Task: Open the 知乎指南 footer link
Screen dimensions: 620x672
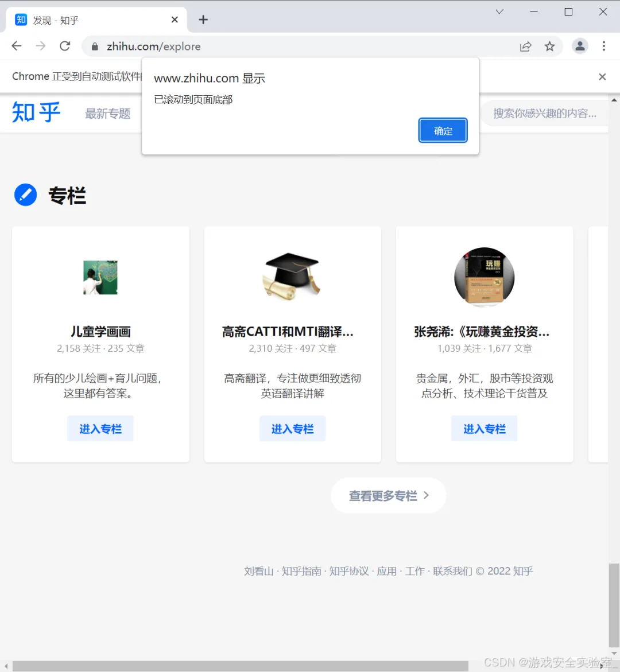Action: (301, 571)
